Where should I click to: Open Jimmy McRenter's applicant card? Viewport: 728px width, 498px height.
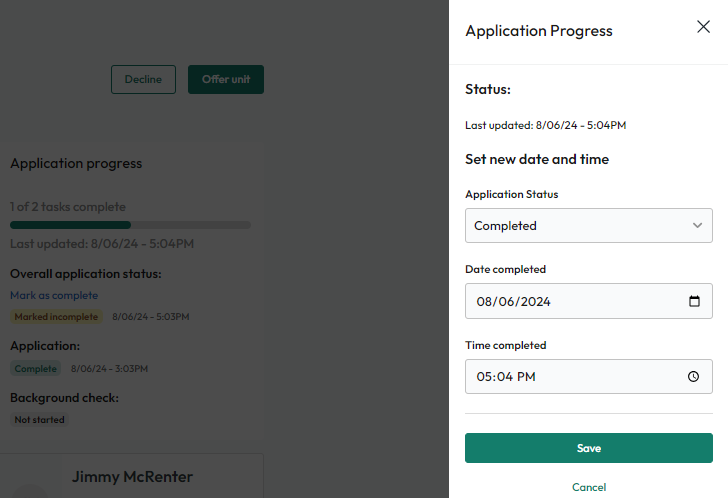[132, 476]
